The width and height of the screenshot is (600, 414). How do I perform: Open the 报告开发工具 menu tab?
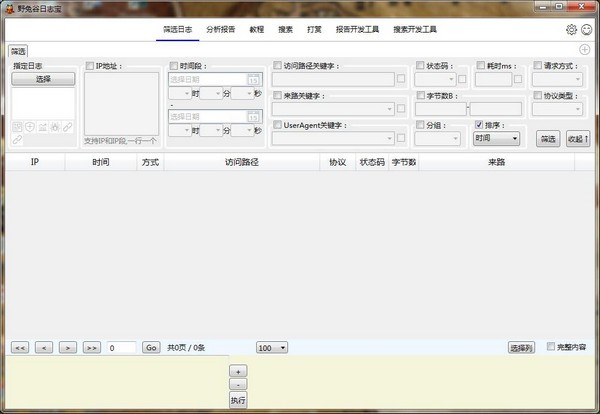point(357,29)
